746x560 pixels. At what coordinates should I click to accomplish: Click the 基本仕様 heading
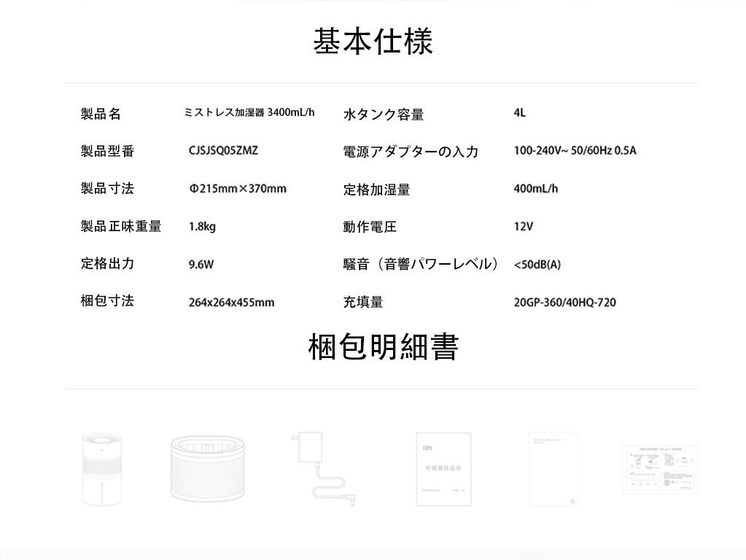(373, 42)
